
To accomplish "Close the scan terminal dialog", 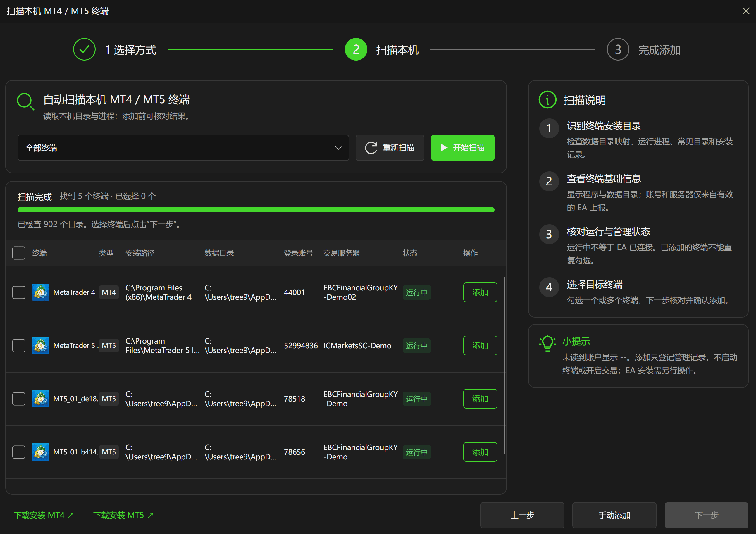I will tap(746, 11).
